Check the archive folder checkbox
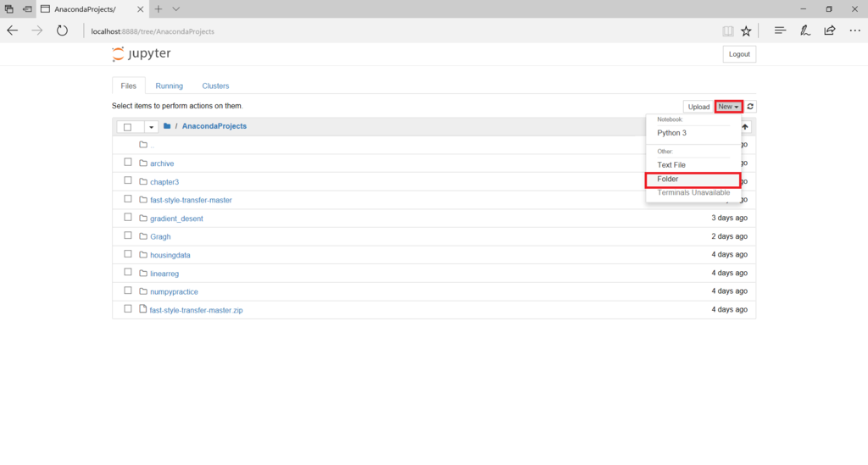Image resolution: width=868 pixels, height=465 pixels. (128, 162)
